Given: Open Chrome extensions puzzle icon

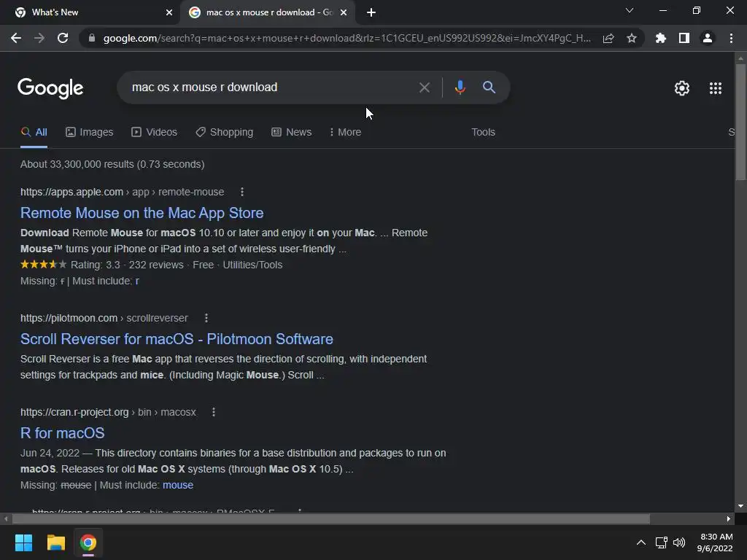Looking at the screenshot, I should point(661,38).
